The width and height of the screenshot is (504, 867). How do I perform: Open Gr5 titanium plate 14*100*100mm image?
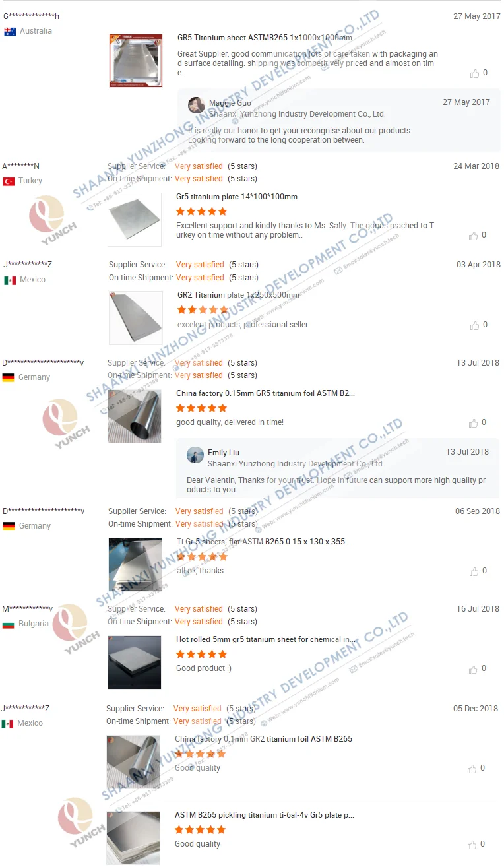tap(135, 220)
